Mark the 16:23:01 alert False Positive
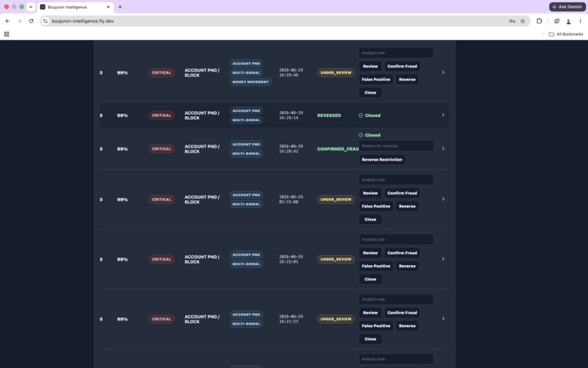Screen dimensions: 588x368 coord(376,267)
